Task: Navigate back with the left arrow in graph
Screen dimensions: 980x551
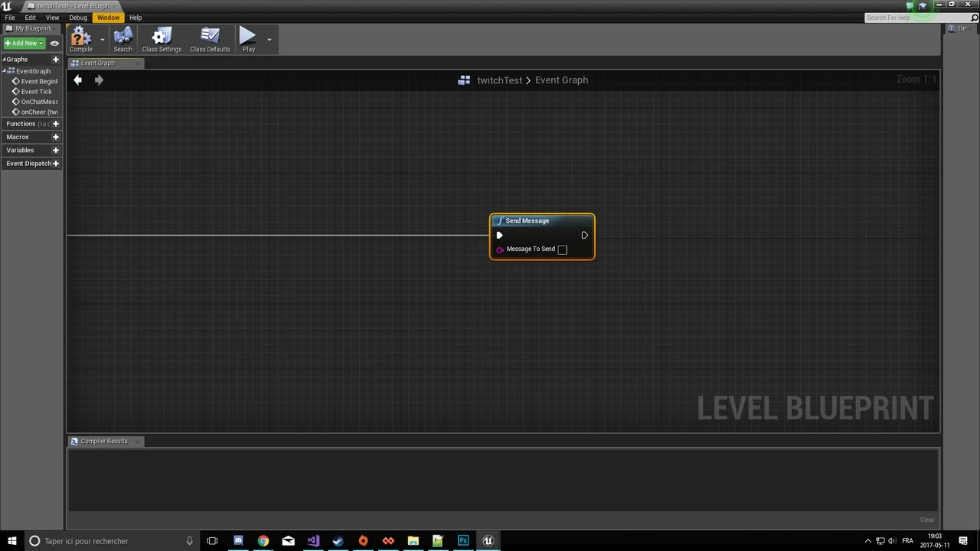Action: click(x=77, y=80)
